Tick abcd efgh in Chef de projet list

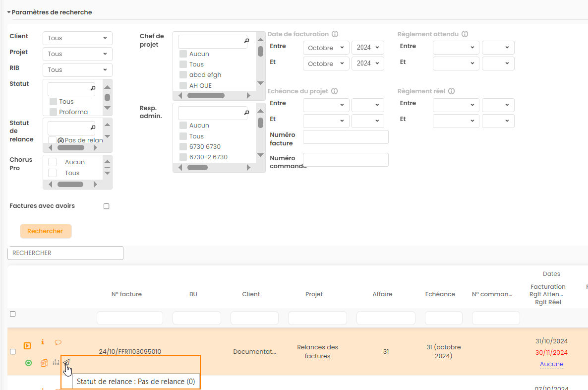[x=183, y=75]
